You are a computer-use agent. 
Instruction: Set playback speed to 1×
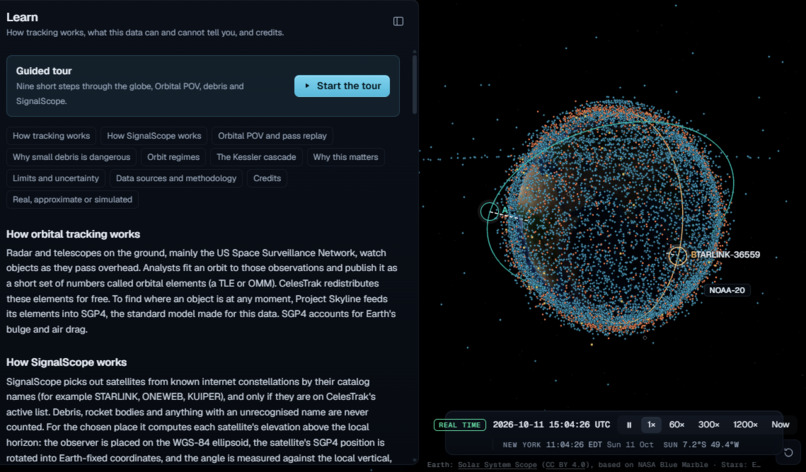(651, 425)
